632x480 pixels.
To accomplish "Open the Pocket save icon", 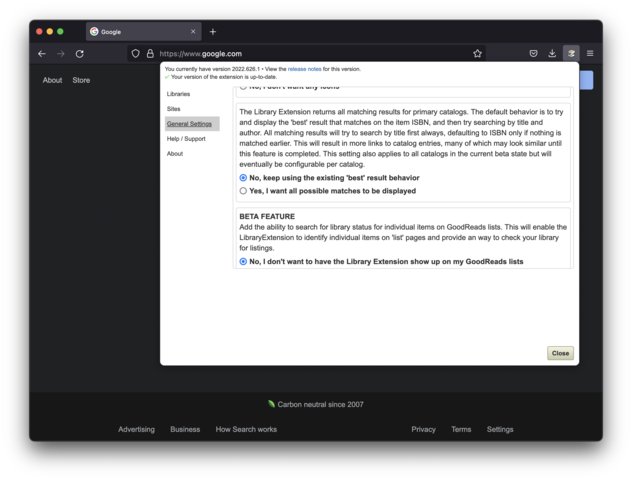I will point(533,53).
